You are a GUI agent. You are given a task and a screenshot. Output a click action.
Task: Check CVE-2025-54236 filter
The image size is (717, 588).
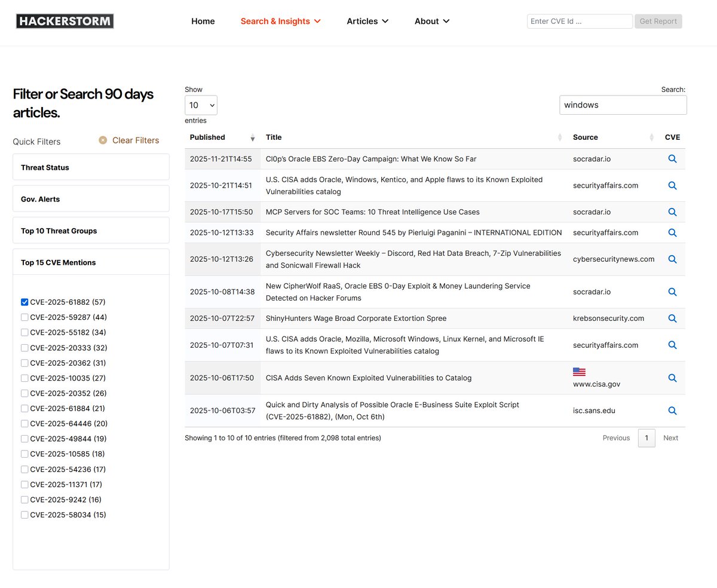pyautogui.click(x=24, y=470)
